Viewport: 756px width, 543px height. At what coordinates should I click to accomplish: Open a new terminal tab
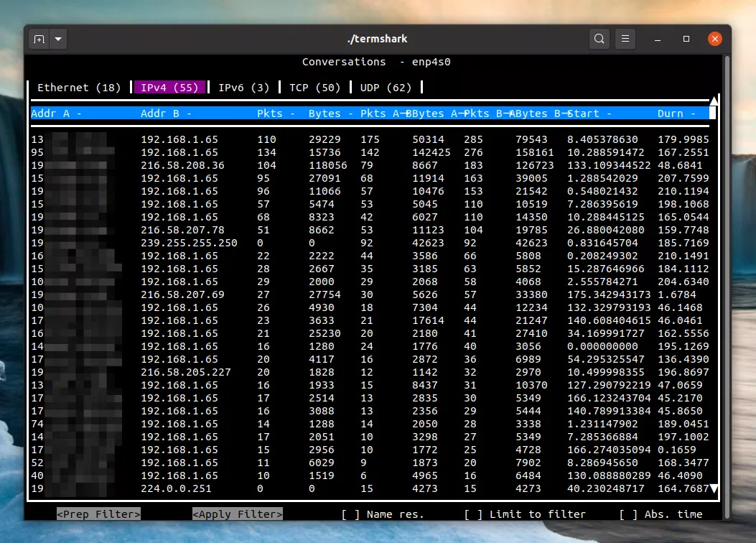click(x=39, y=39)
